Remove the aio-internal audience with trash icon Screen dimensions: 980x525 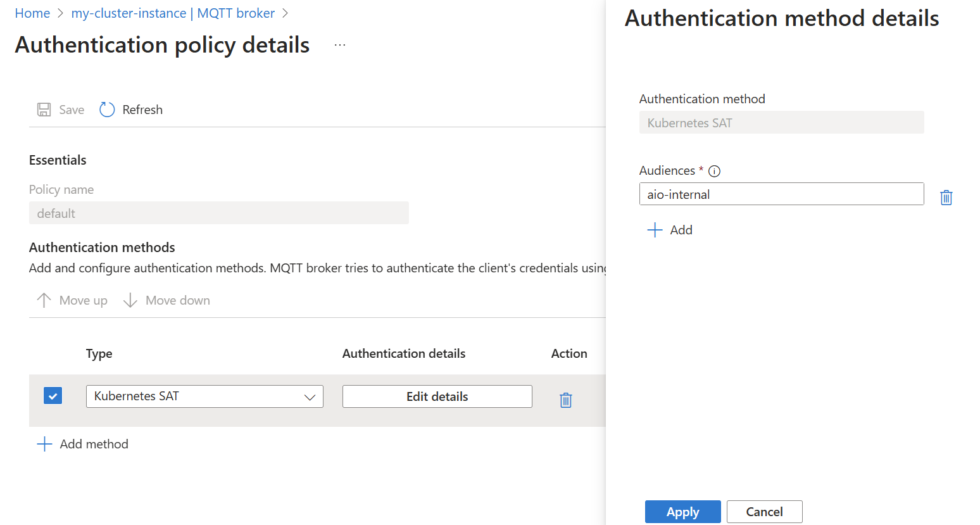[946, 197]
